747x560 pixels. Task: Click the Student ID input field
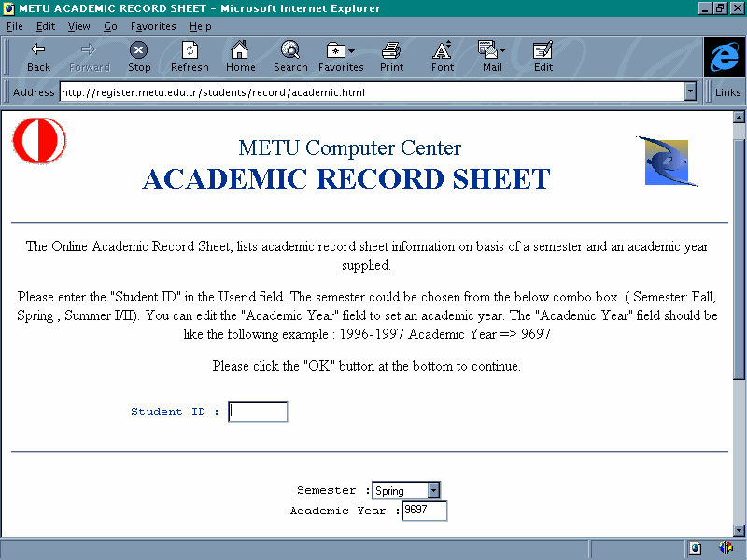258,412
